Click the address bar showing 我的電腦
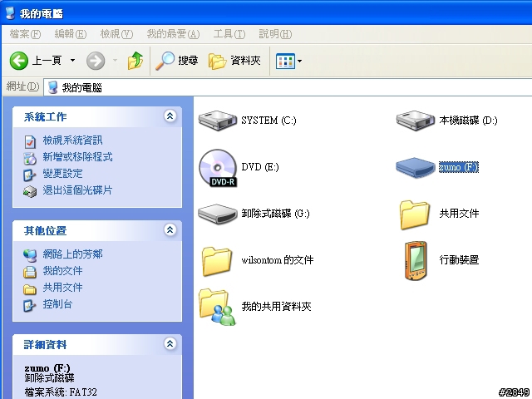532x399 pixels. (x=288, y=87)
